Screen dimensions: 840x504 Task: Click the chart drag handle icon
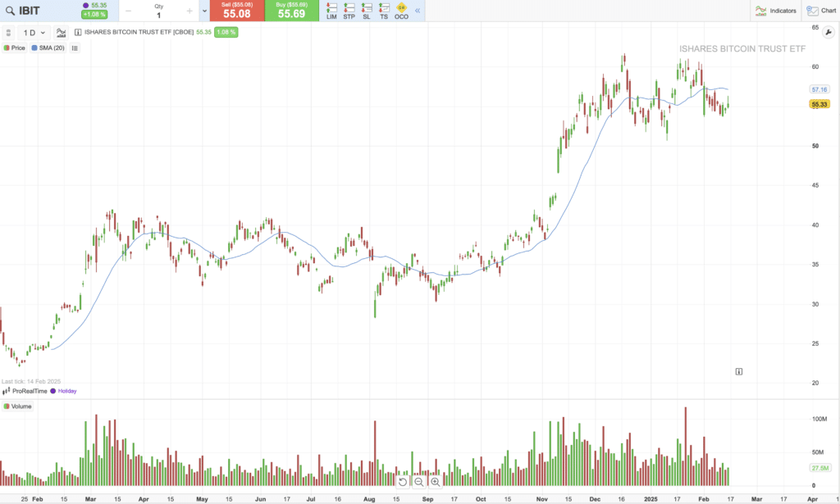click(x=8, y=33)
